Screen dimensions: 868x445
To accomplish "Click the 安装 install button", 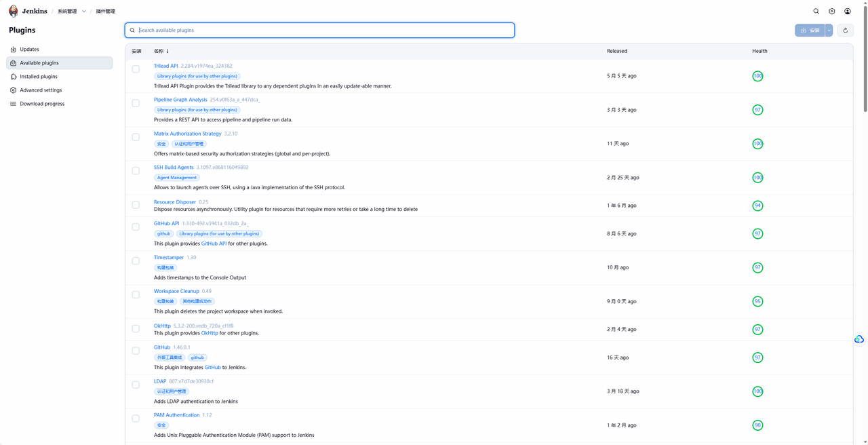I will coord(810,31).
